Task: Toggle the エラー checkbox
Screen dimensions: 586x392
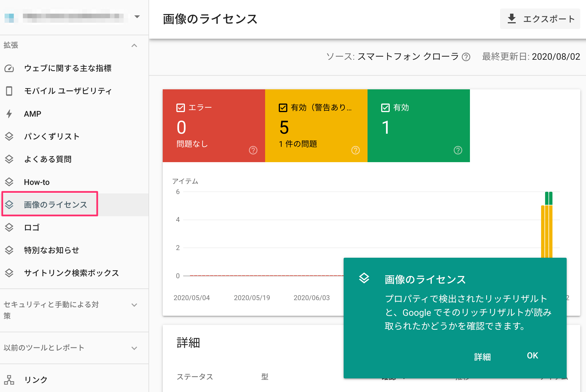Action: 181,108
